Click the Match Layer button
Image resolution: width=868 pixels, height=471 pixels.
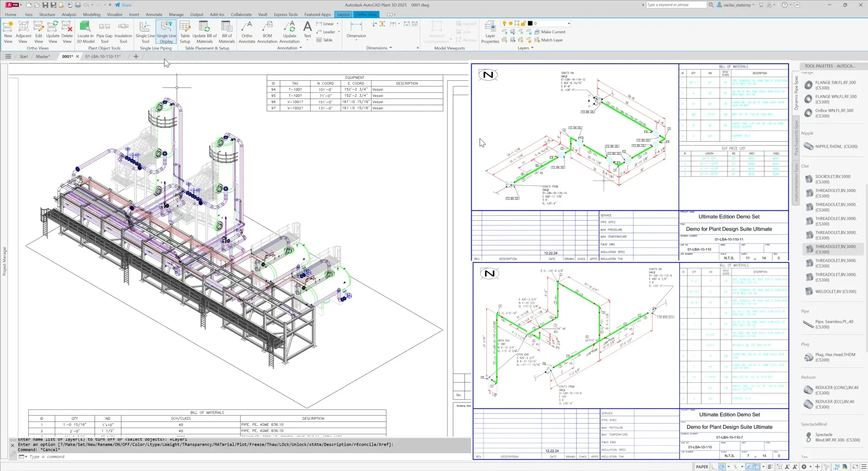pyautogui.click(x=549, y=40)
